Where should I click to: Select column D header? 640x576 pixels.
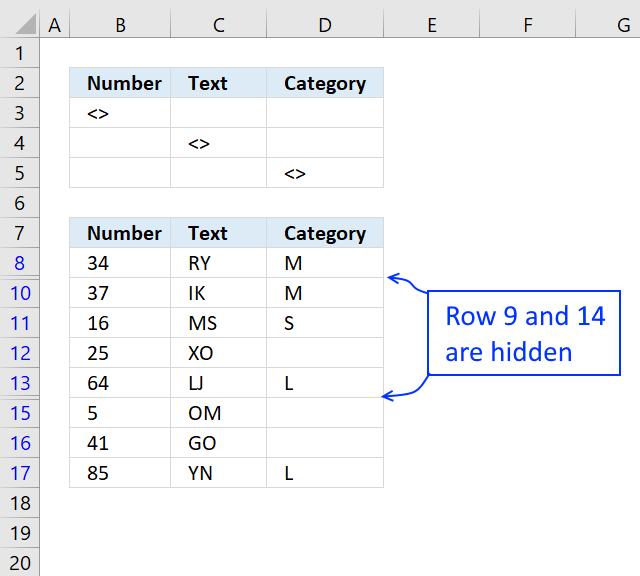325,25
